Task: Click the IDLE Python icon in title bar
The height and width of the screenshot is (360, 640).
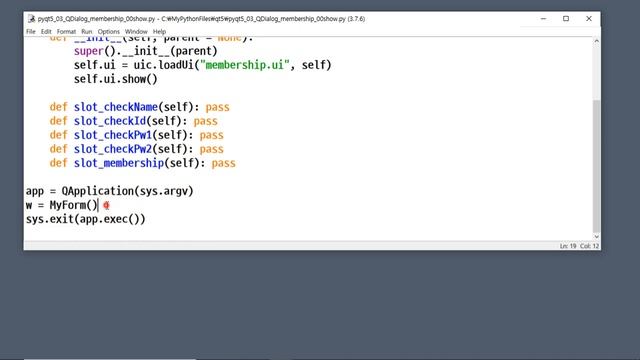Action: 31,19
